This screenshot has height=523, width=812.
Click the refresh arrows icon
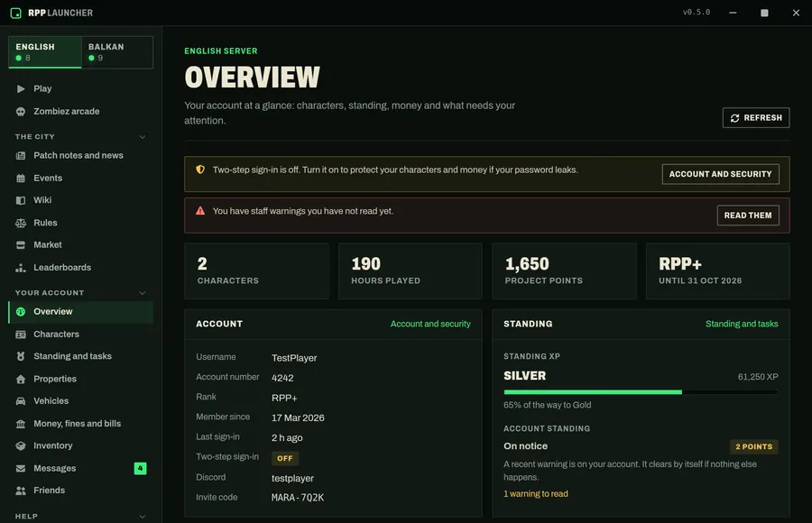734,118
